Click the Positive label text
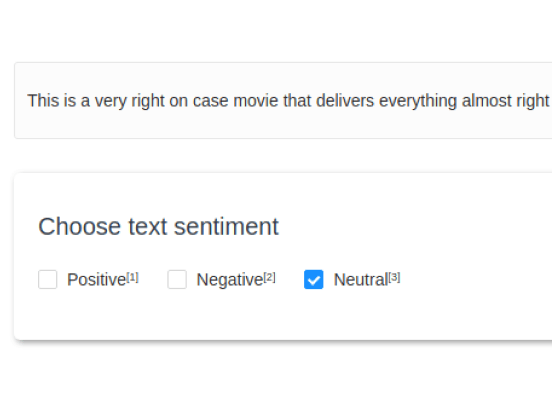552x408 pixels. point(96,280)
